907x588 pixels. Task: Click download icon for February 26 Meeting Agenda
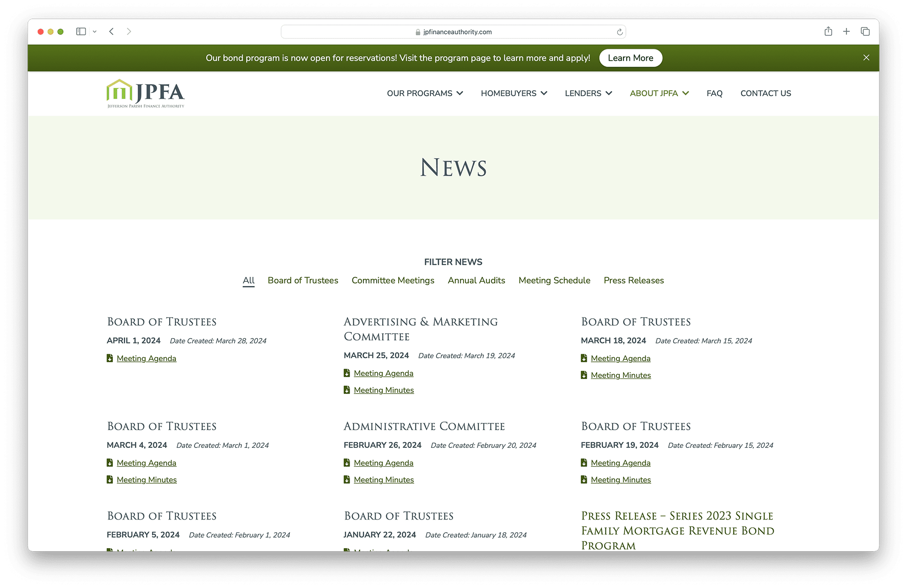click(x=347, y=463)
